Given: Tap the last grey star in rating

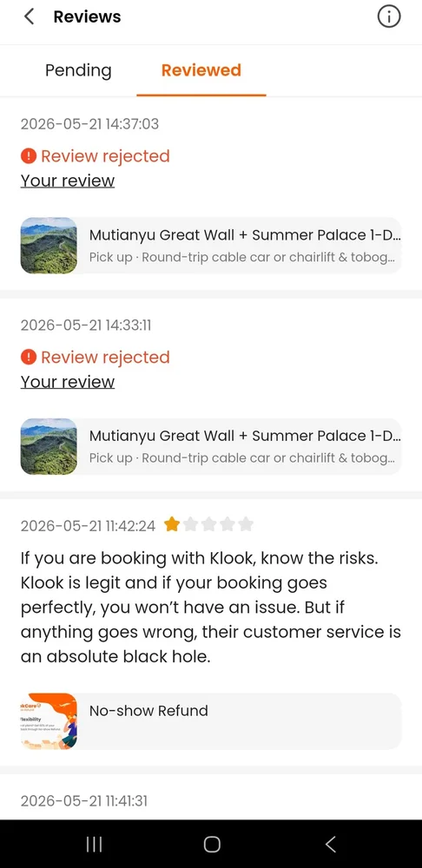Looking at the screenshot, I should click(246, 524).
